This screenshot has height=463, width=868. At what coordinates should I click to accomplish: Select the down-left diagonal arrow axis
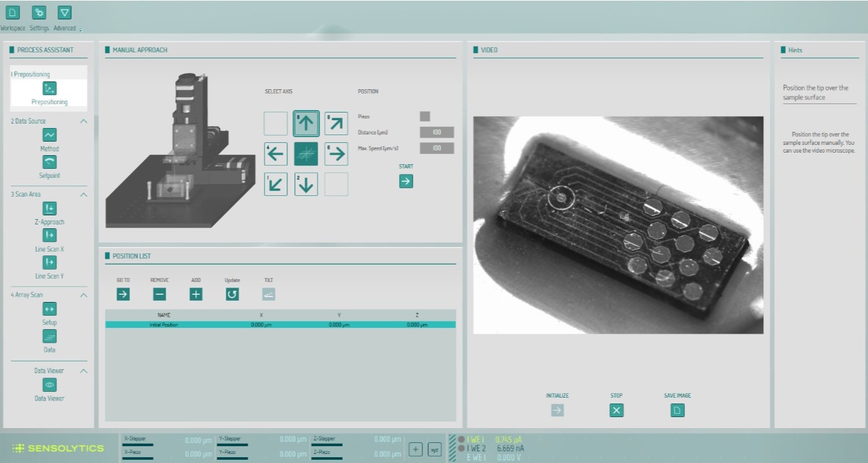[x=276, y=184]
